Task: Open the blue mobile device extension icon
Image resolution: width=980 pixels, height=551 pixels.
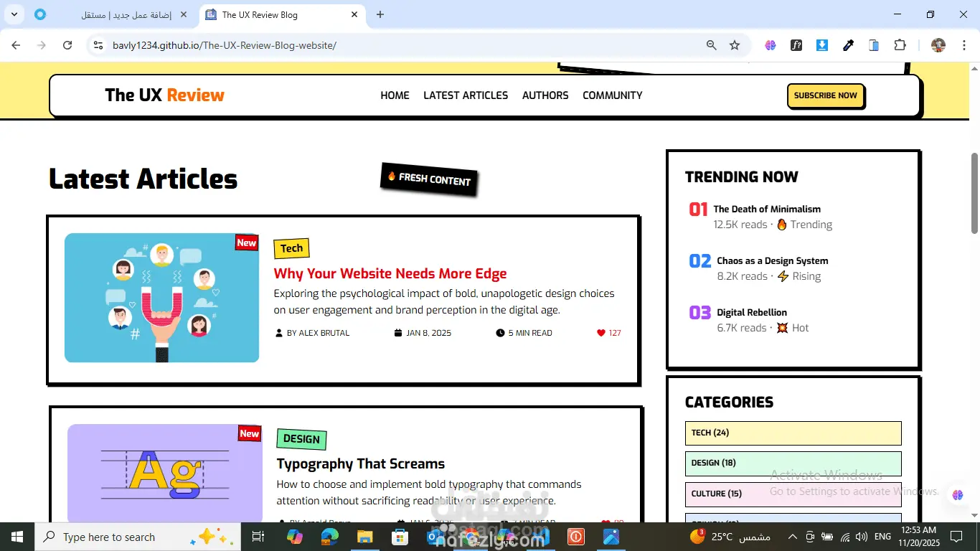Action: pyautogui.click(x=874, y=45)
